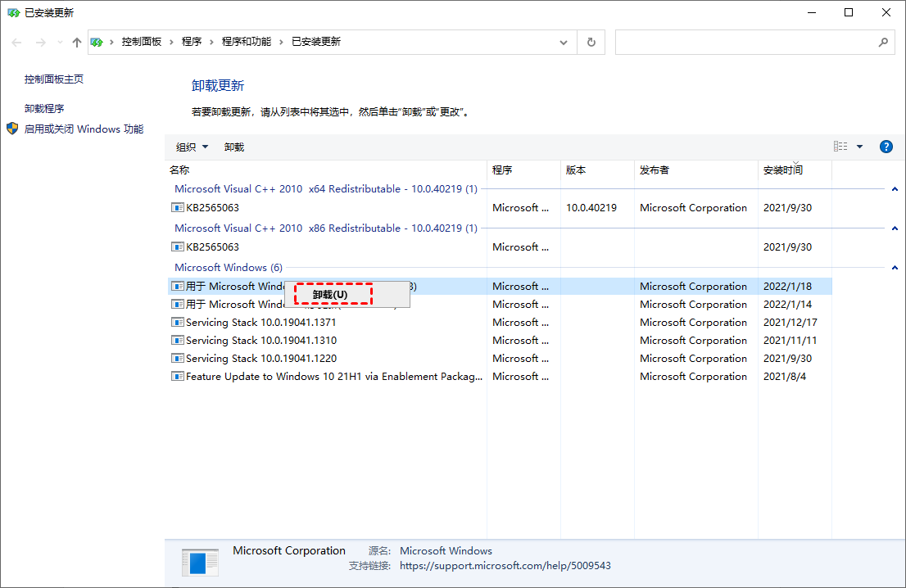Viewport: 906px width, 588px height.
Task: Click the window title bar app icon
Action: [x=13, y=13]
